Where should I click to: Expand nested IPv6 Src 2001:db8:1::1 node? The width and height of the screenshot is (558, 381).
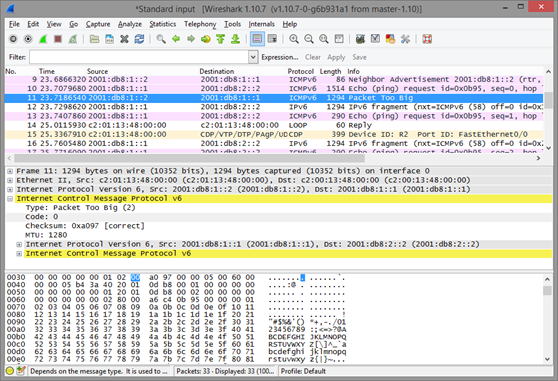[x=19, y=244]
